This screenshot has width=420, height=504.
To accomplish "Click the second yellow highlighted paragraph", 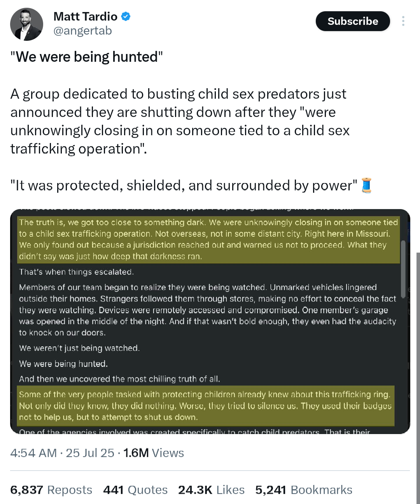I will point(205,406).
